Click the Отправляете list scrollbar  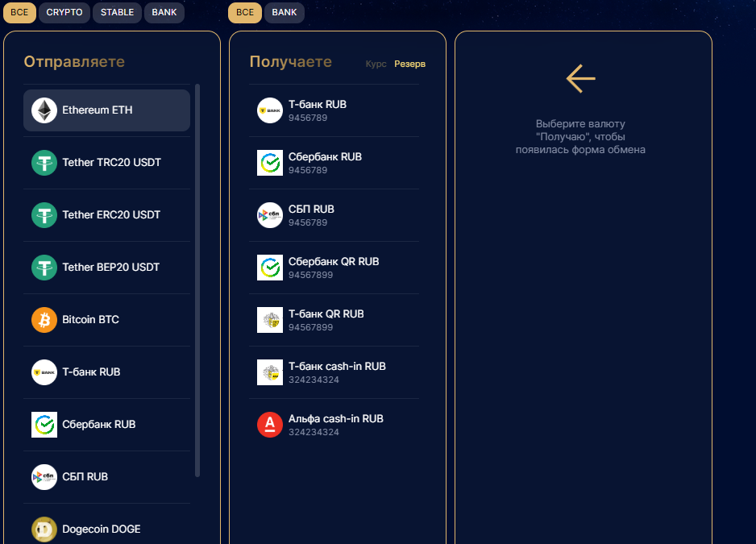point(197,280)
